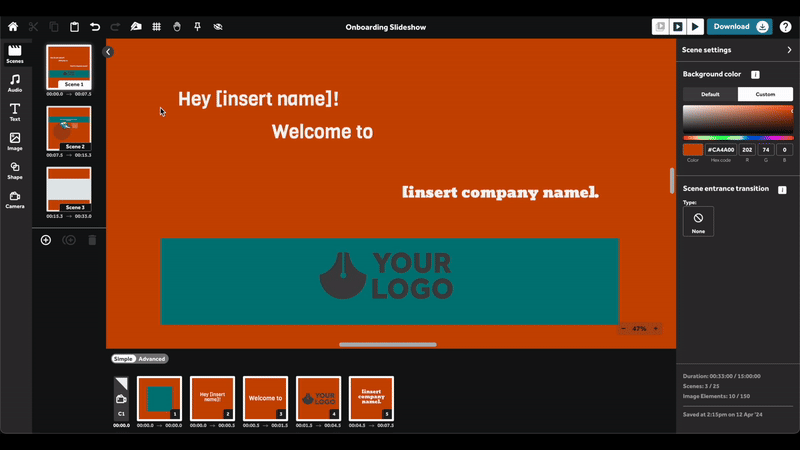
Task: Click the paste clipboard icon
Action: (74, 27)
